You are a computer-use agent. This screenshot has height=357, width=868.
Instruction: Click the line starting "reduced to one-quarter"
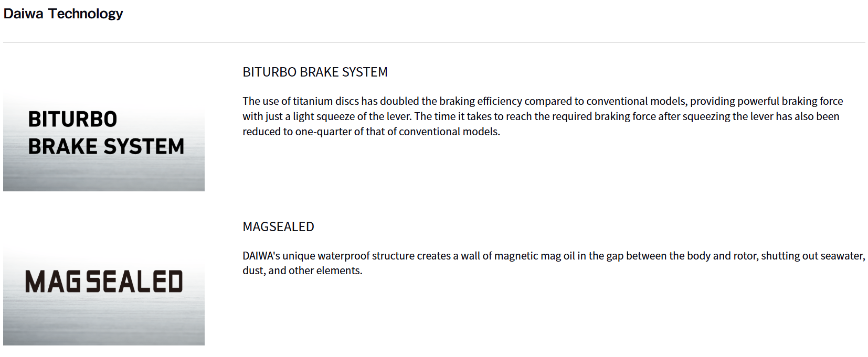pyautogui.click(x=371, y=132)
